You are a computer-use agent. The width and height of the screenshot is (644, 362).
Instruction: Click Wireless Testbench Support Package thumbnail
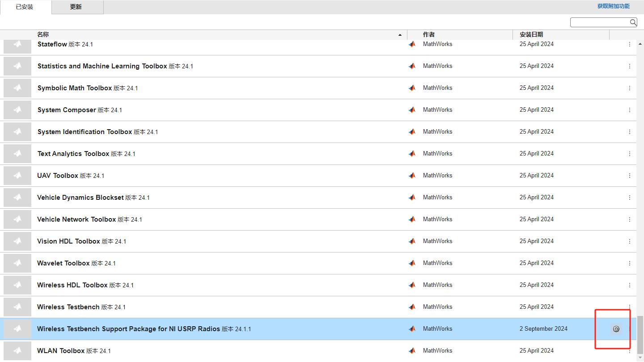click(17, 329)
